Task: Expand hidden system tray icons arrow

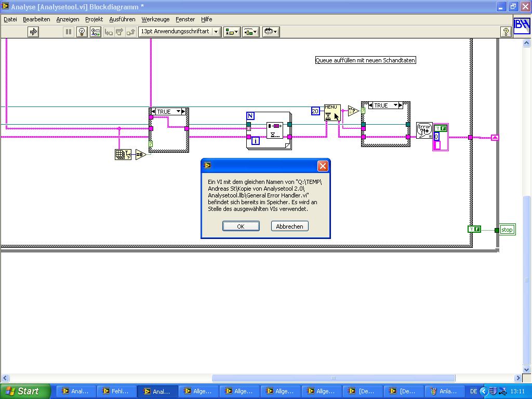Action: click(x=484, y=391)
